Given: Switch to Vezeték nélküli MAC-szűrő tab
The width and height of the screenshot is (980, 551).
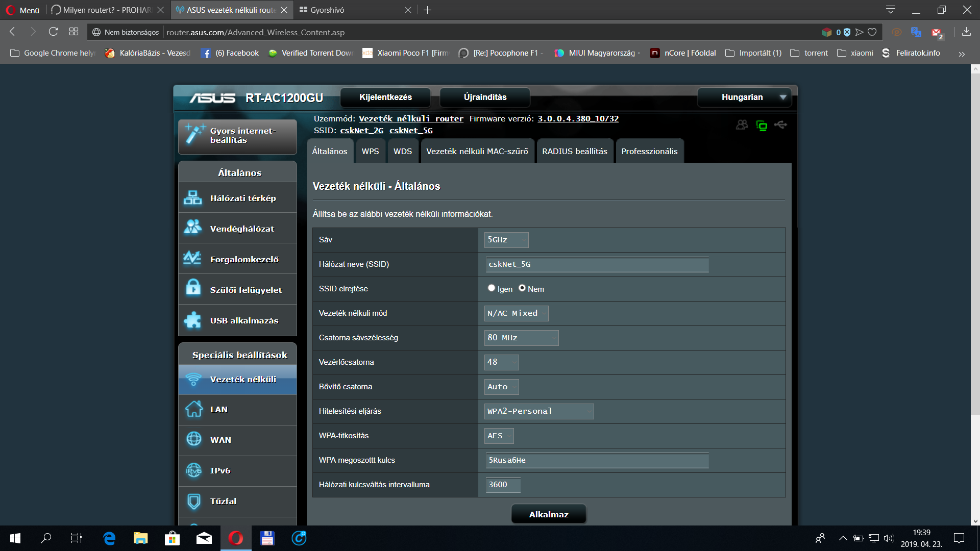Looking at the screenshot, I should (x=477, y=151).
